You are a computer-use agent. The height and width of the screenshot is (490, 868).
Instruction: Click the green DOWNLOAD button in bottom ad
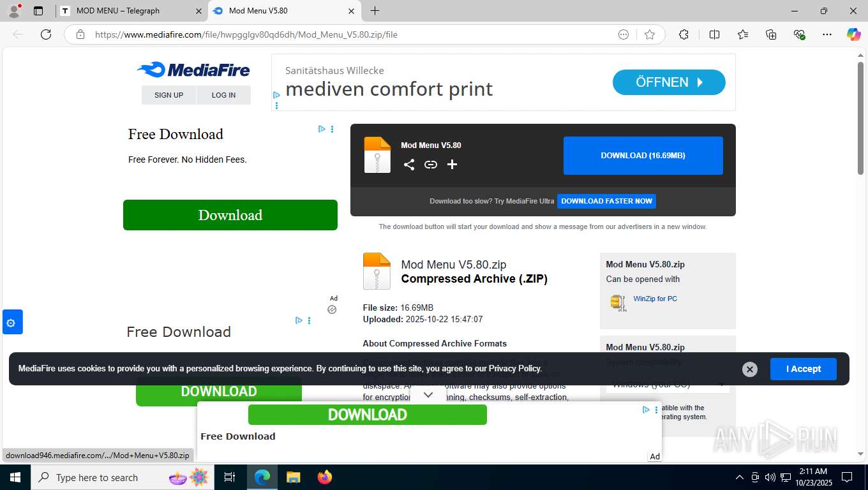[368, 415]
